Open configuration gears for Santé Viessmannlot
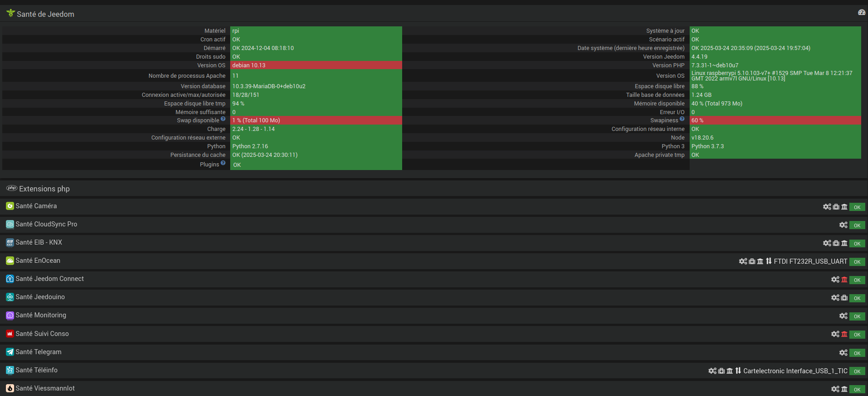 click(835, 389)
